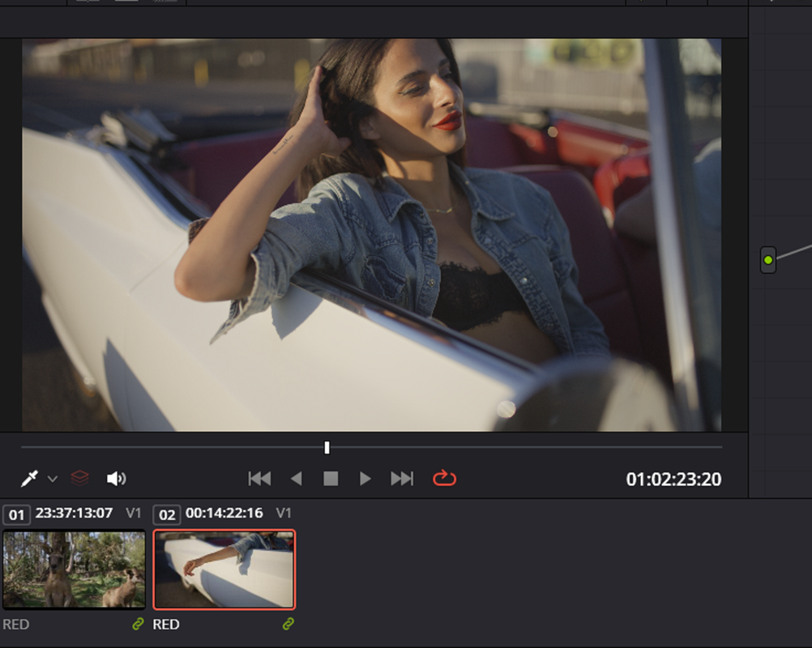Click the clip number 02 badge
This screenshot has width=812, height=648.
167,515
